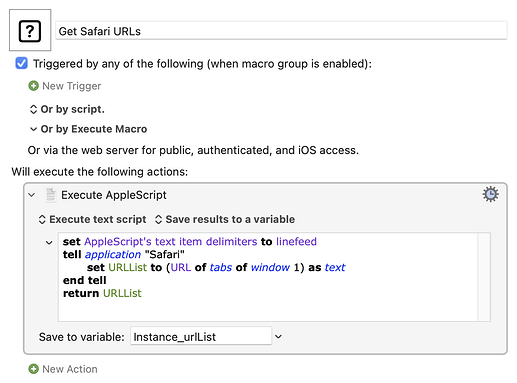This screenshot has height=383, width=517.
Task: Click the web server access text
Action: coord(193,150)
